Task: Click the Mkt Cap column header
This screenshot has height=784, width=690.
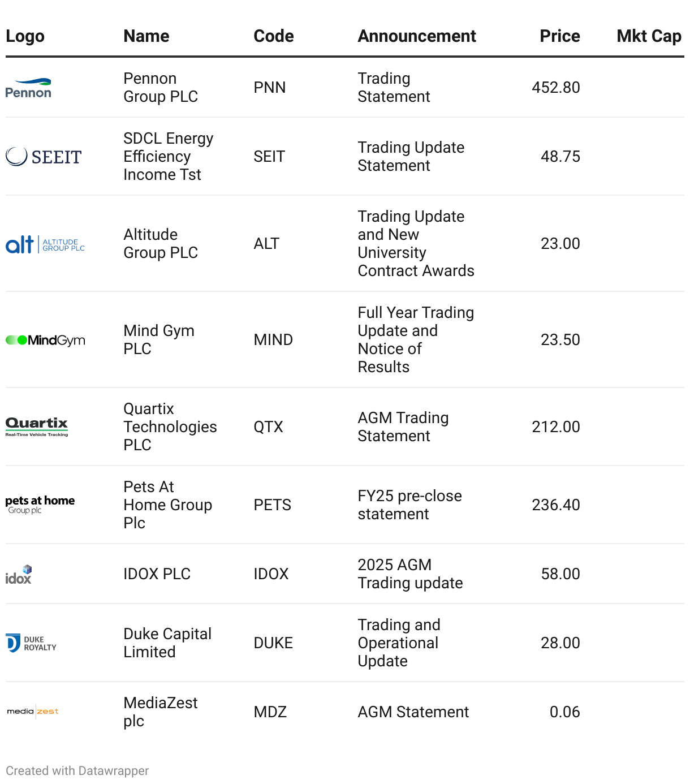Action: click(649, 36)
